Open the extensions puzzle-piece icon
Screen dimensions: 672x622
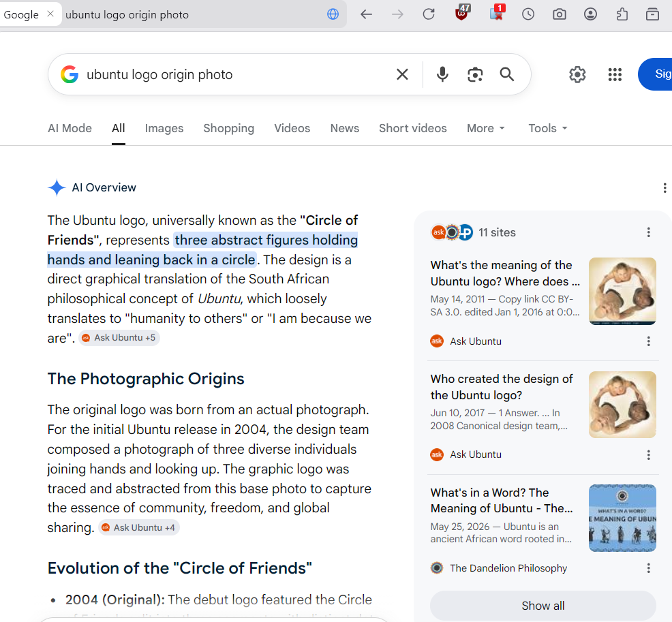click(x=622, y=14)
